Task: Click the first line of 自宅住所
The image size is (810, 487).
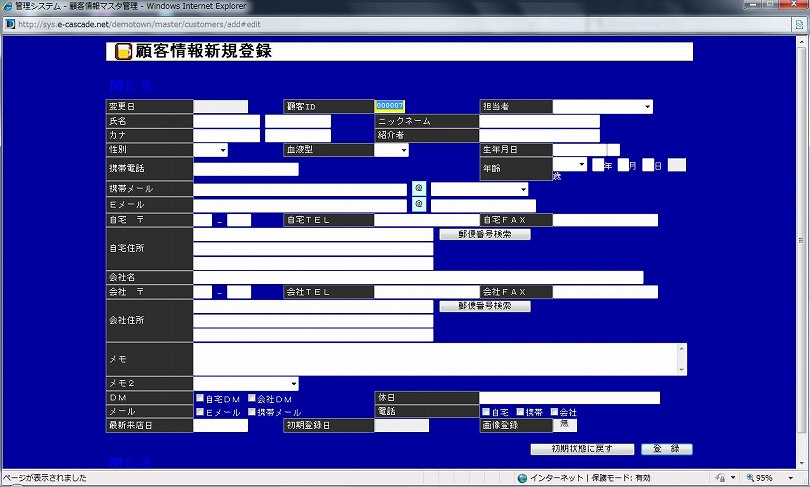Action: point(313,234)
